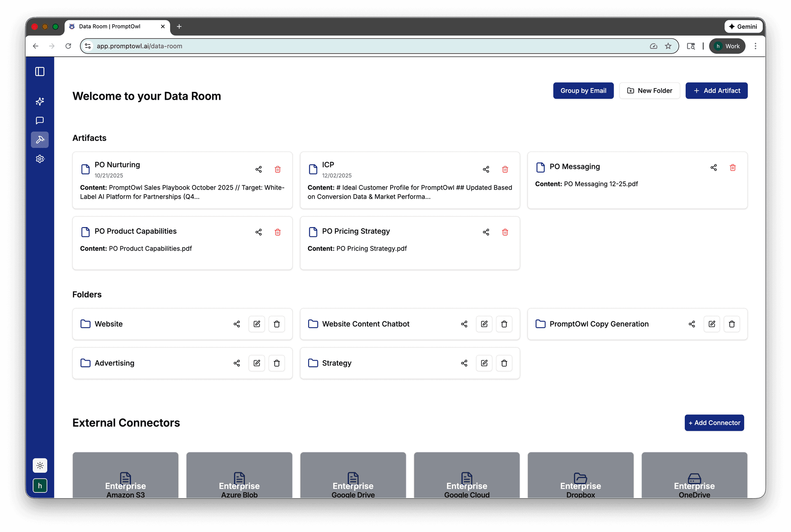This screenshot has width=791, height=532.
Task: Switch to the Data Room browser tab
Action: click(109, 26)
